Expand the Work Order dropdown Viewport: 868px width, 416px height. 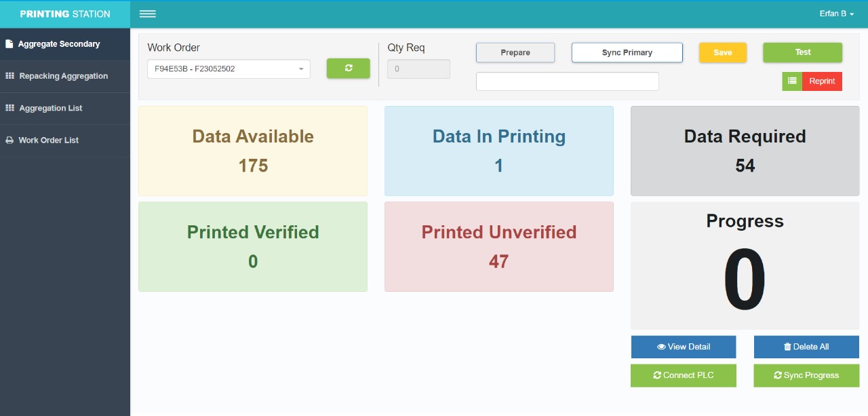click(229, 69)
